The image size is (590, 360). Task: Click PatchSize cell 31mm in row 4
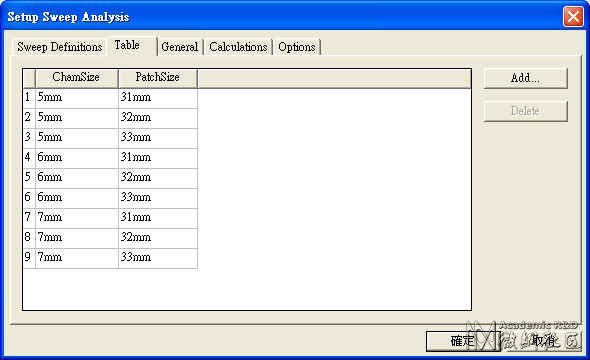click(x=158, y=158)
